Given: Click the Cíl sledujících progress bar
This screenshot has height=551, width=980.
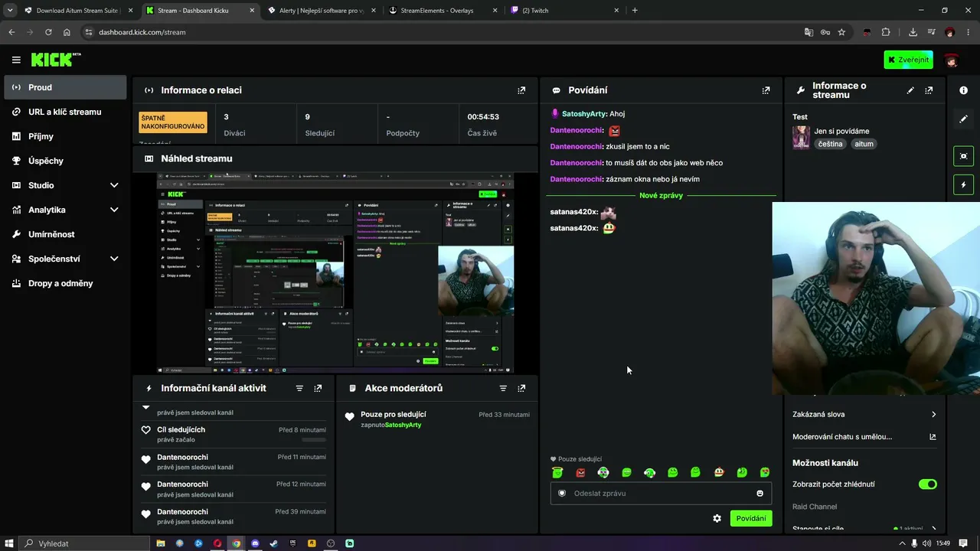Looking at the screenshot, I should [314, 440].
